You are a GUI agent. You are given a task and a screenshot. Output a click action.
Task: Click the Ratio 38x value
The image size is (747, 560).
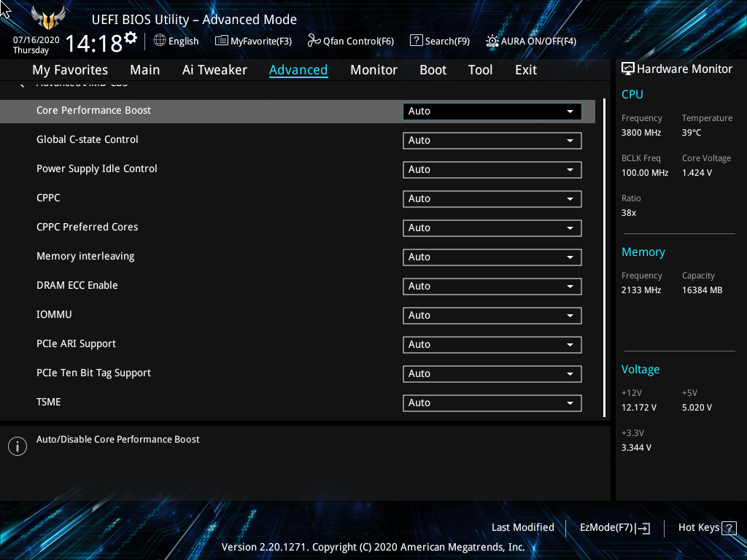point(628,213)
